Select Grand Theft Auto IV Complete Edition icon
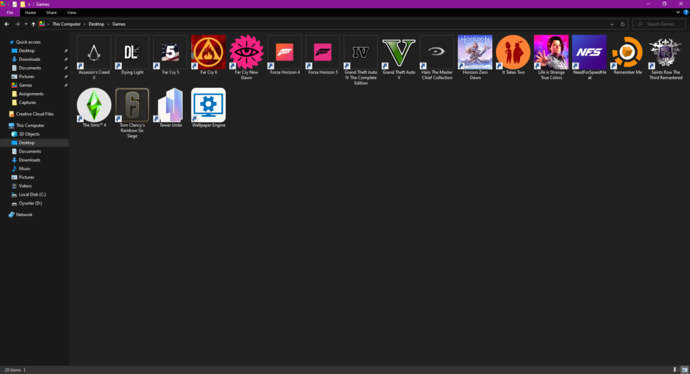 (361, 52)
